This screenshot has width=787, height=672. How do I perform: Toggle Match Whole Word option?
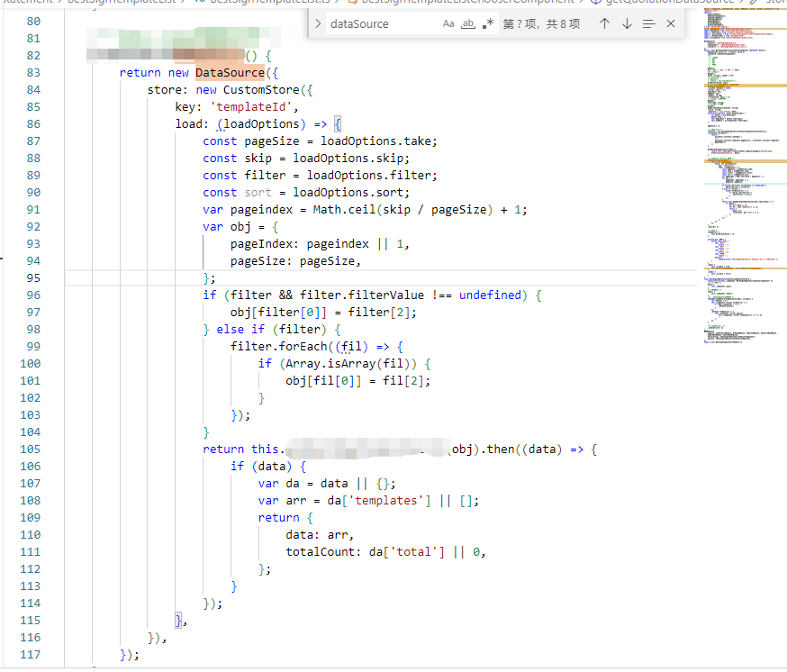tap(467, 23)
